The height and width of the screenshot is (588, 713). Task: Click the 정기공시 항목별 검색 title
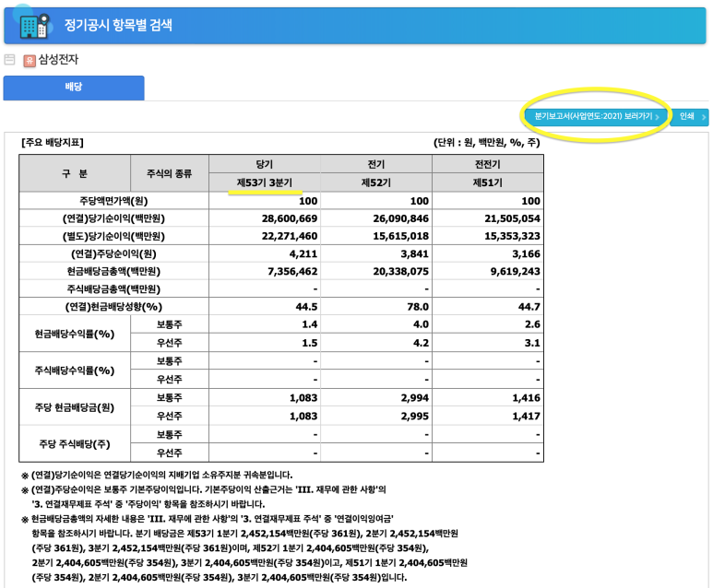118,25
